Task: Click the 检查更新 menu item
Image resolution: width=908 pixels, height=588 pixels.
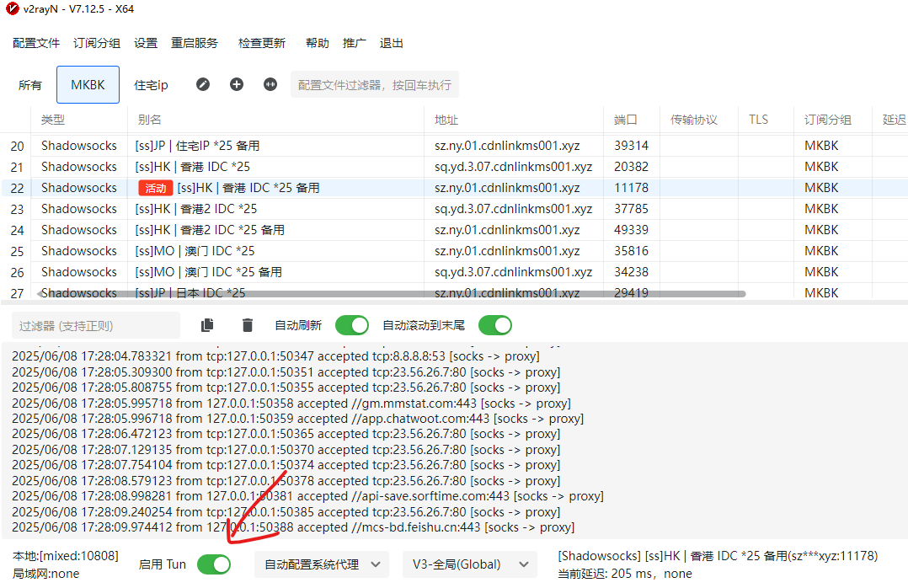Action: [x=261, y=42]
